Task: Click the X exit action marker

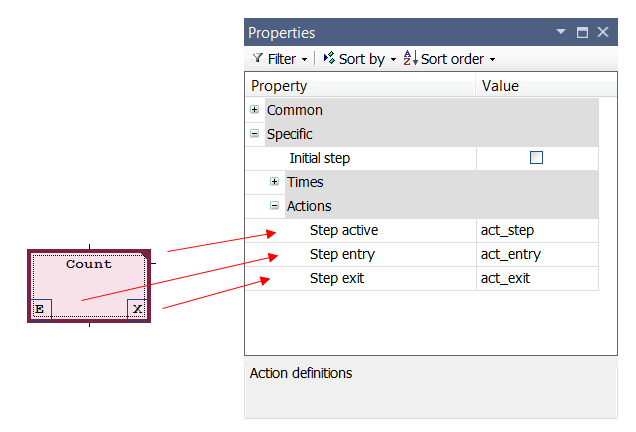Action: coord(138,309)
